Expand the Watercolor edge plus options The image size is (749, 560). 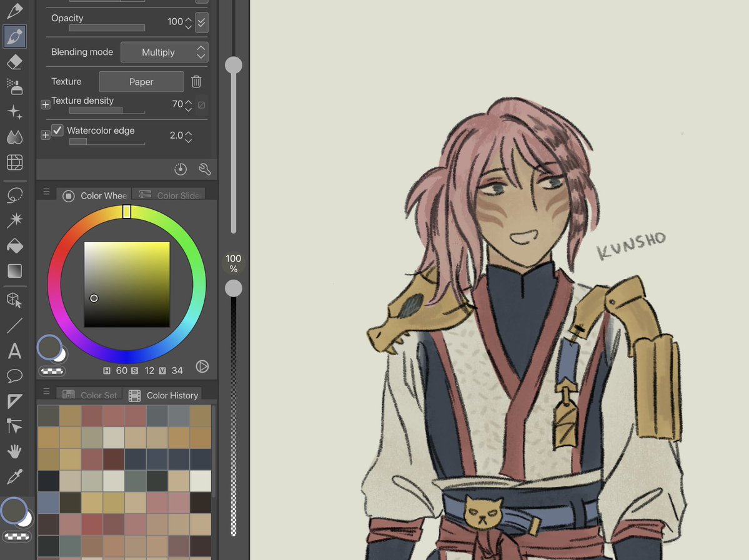tap(46, 135)
